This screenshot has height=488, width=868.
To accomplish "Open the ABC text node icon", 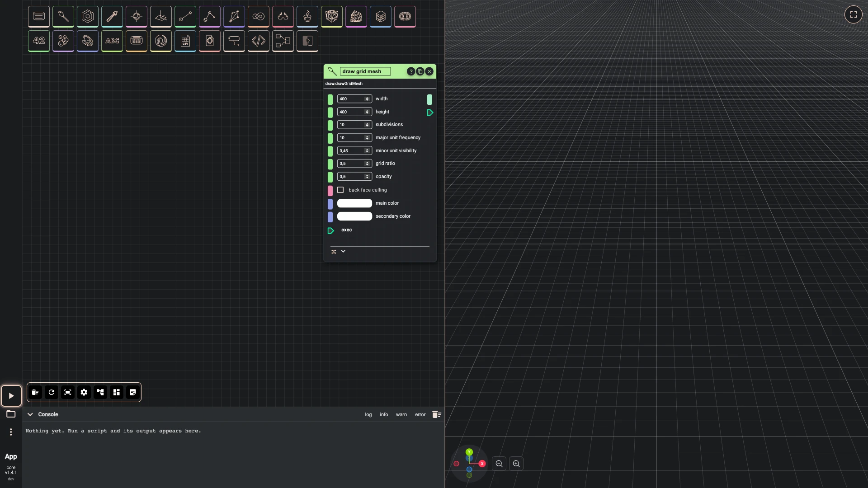I will [x=112, y=41].
